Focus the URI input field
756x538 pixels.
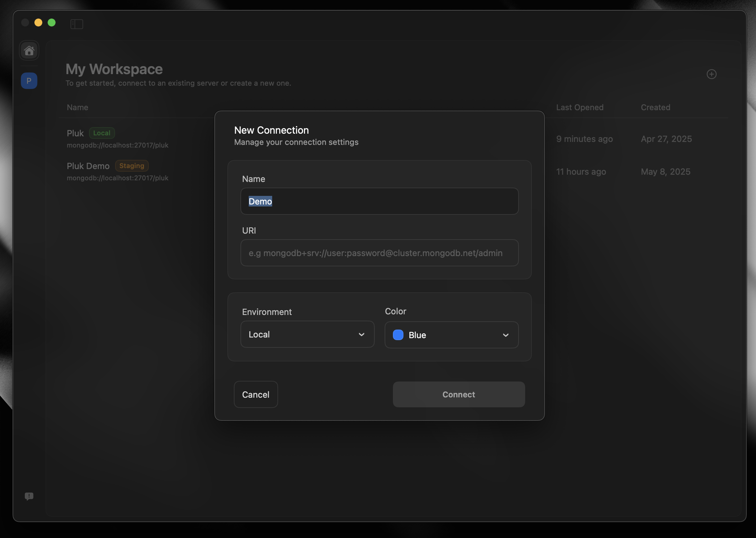379,253
